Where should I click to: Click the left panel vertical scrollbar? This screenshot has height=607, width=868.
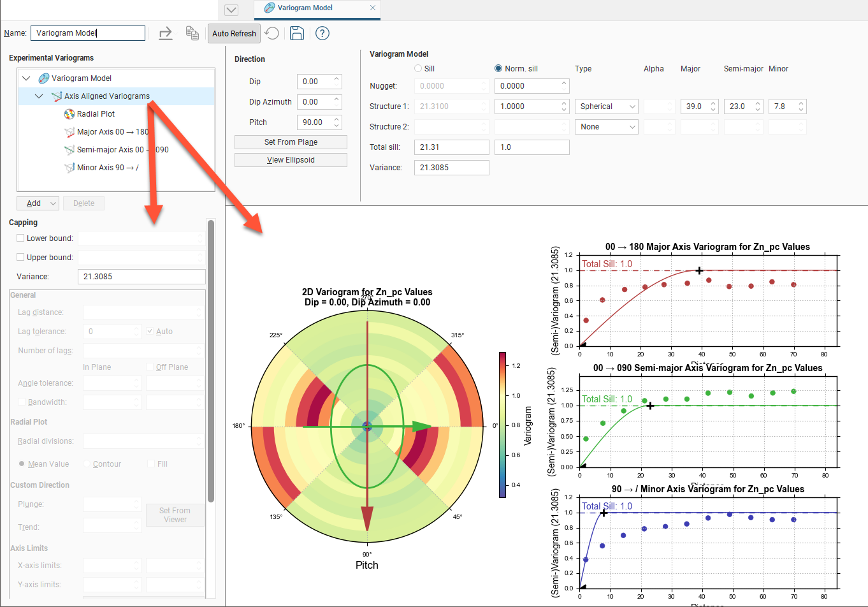tap(211, 360)
